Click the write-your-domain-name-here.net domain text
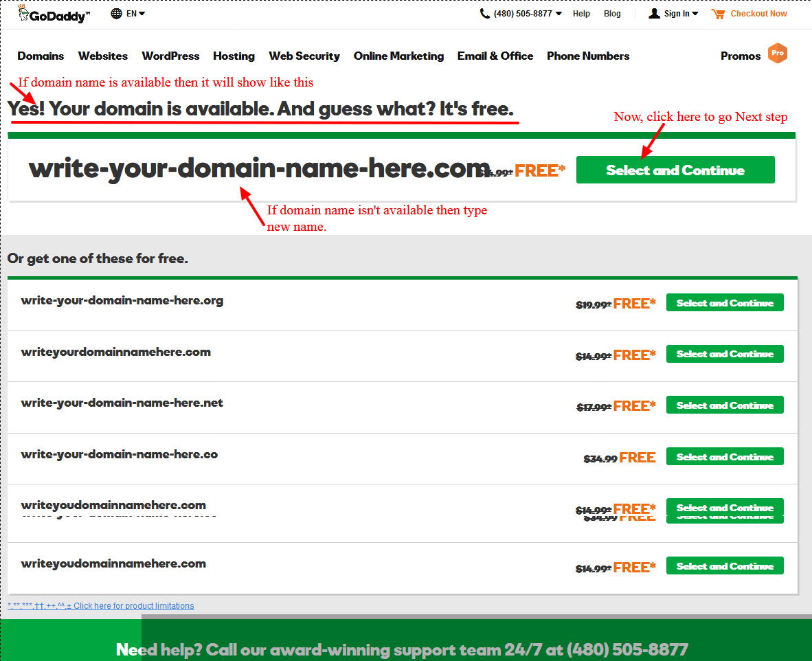Viewport: 812px width, 661px height. click(122, 403)
